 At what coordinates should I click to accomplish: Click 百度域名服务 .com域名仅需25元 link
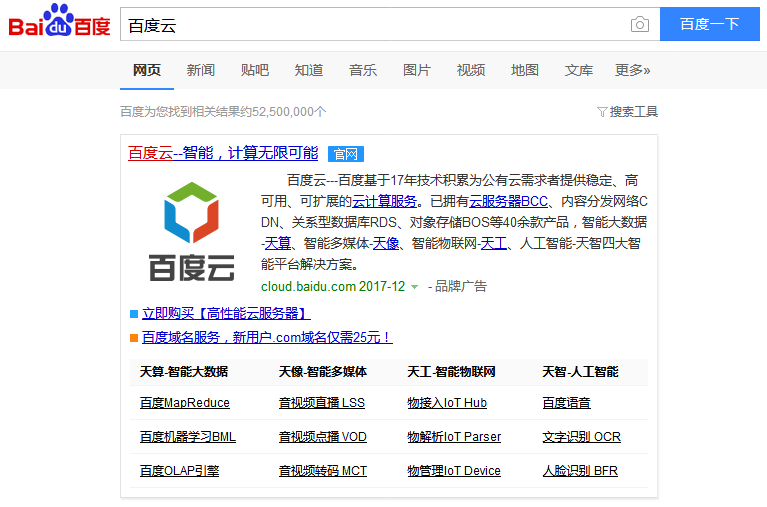[267, 337]
